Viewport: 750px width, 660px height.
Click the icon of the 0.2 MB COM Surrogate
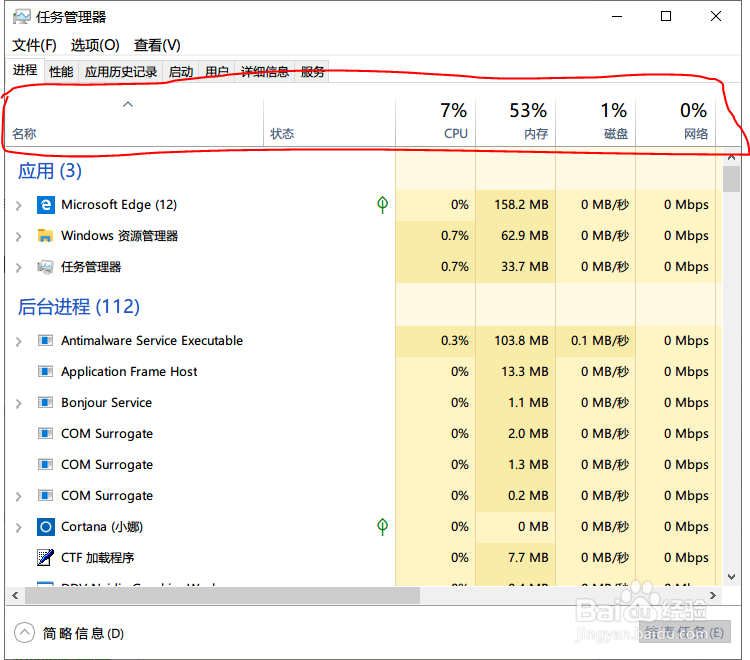pos(45,495)
